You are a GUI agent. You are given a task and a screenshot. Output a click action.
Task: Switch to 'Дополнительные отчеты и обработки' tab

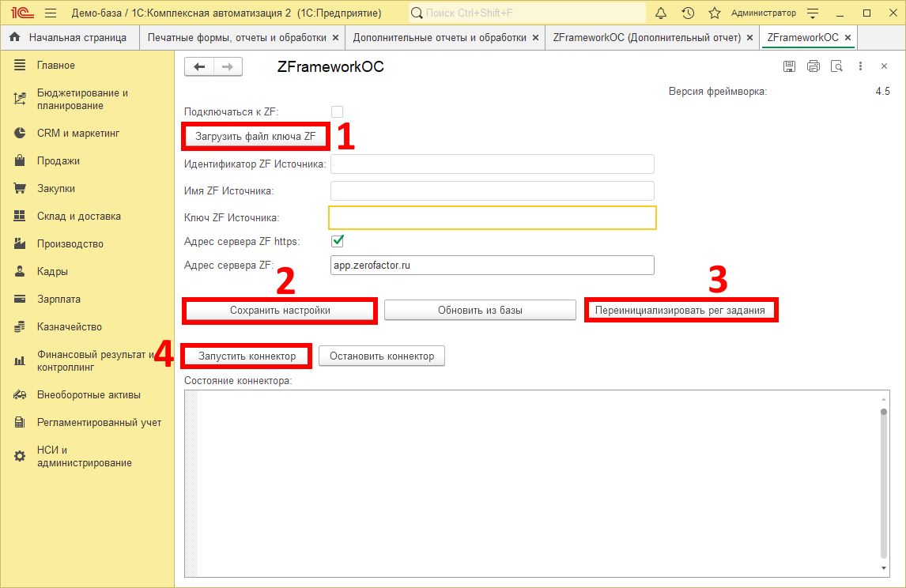pos(440,38)
